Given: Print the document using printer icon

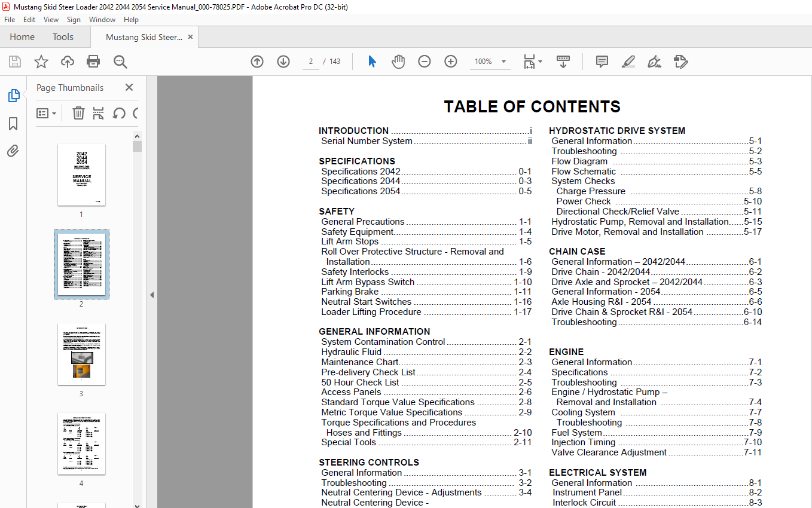Looking at the screenshot, I should coord(93,62).
